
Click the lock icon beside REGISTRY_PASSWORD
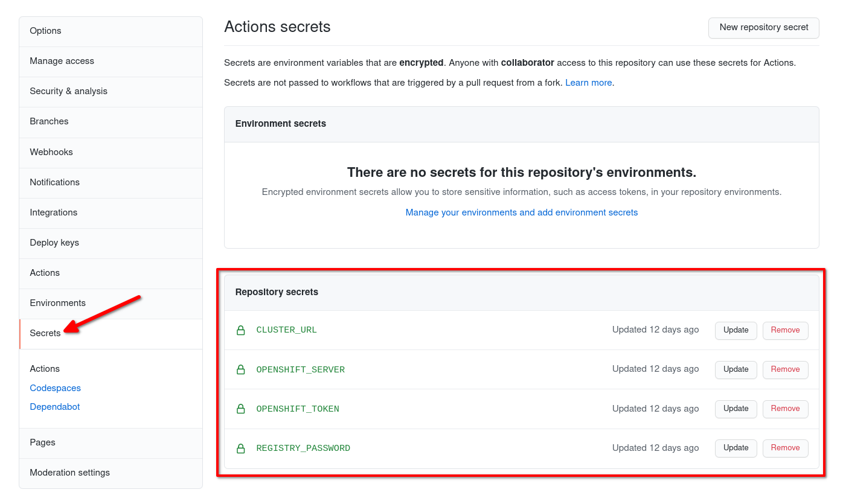coord(240,448)
